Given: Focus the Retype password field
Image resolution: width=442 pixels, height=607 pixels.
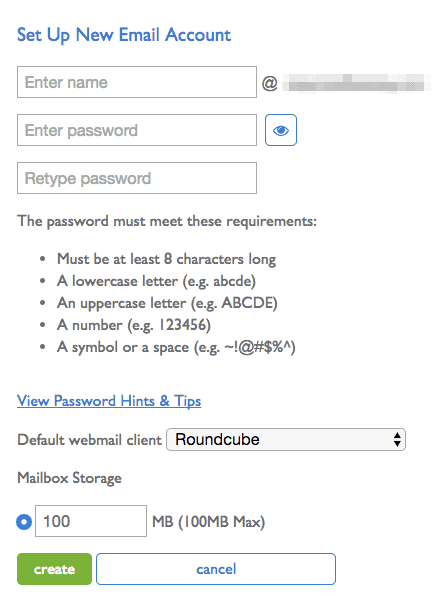Looking at the screenshot, I should click(x=137, y=178).
